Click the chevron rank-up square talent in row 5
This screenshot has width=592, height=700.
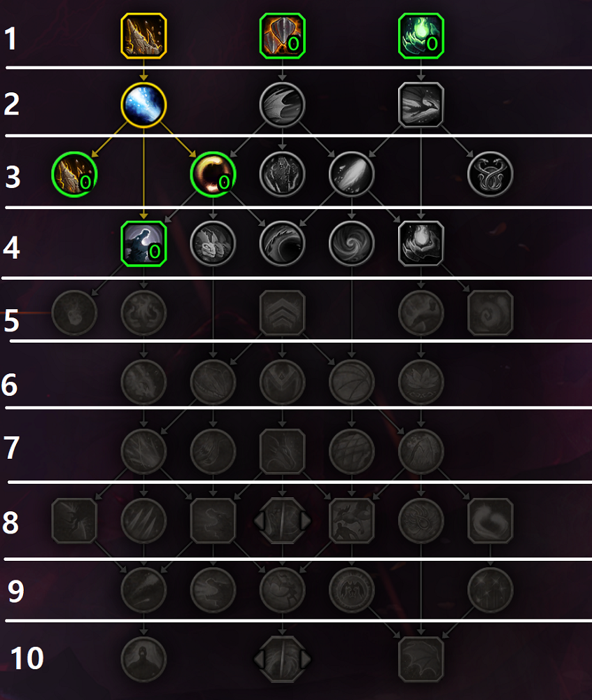[x=283, y=313]
